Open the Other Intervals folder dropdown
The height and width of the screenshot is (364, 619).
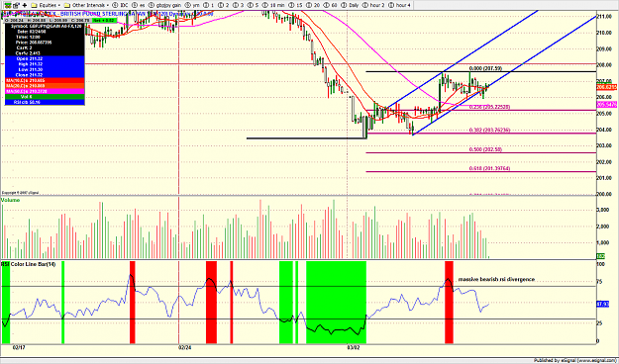click(86, 5)
